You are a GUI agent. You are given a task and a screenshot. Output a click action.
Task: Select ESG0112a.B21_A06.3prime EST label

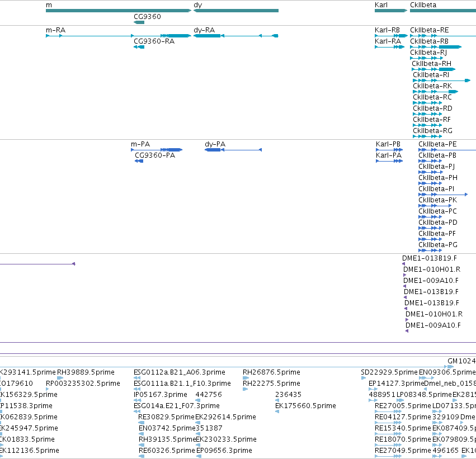pyautogui.click(x=180, y=372)
